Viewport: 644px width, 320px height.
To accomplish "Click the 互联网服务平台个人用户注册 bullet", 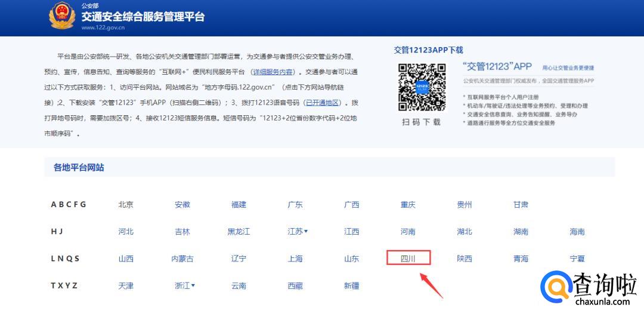I will coord(503,97).
